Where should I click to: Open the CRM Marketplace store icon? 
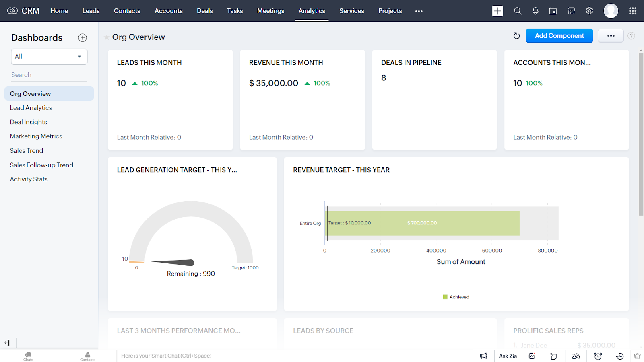571,11
